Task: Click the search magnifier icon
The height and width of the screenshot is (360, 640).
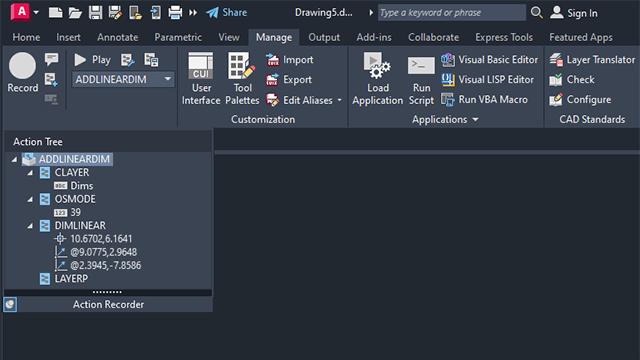Action: (536, 13)
